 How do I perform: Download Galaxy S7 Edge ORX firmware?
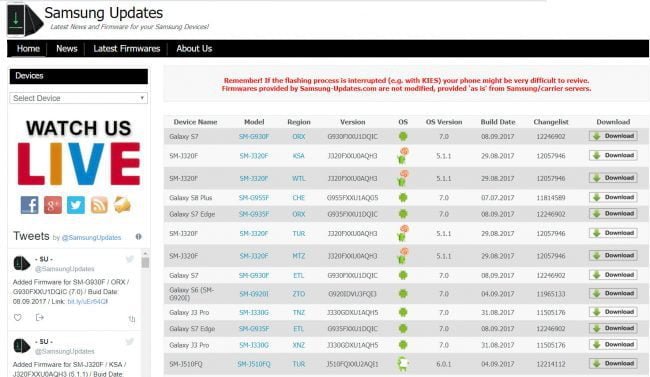[613, 214]
